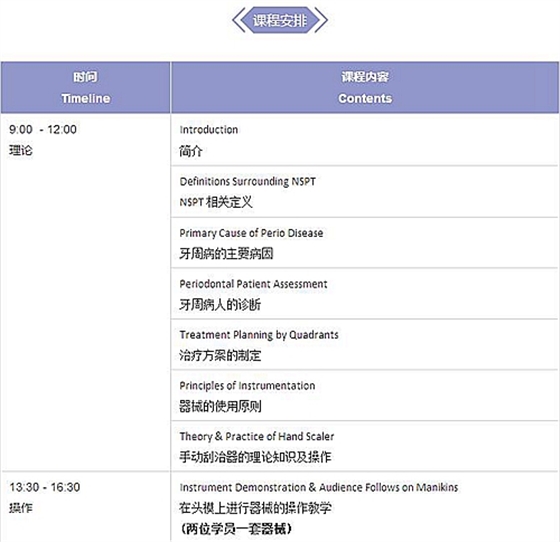The image size is (560, 542).
Task: Select the 课程内容 Contents column header
Action: coord(365,87)
